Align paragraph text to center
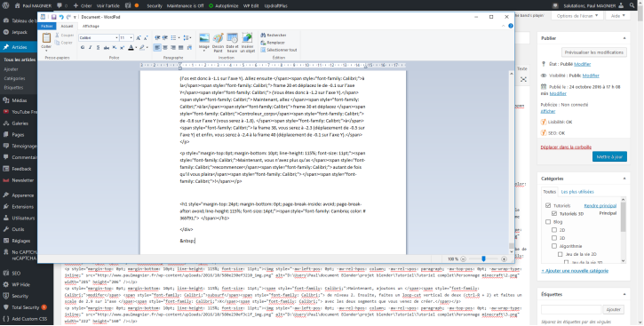Viewport: 644px width, 326px height. coord(165,48)
